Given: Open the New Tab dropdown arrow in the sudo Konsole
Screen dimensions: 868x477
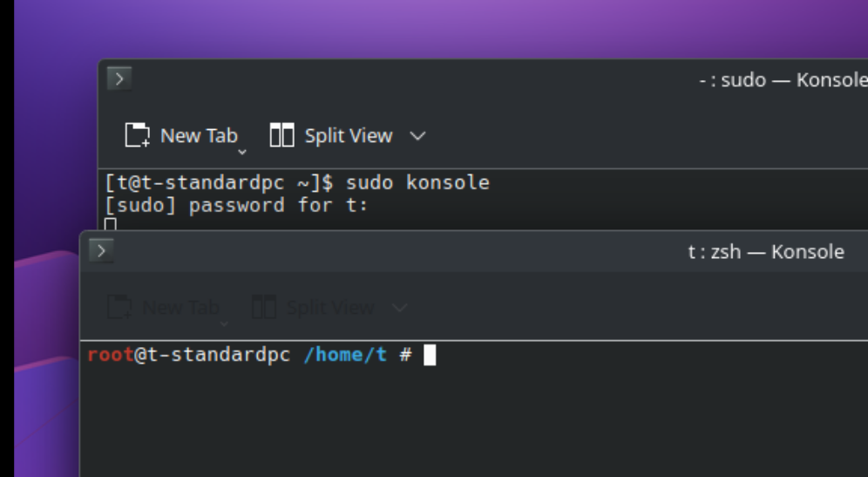Looking at the screenshot, I should point(242,151).
